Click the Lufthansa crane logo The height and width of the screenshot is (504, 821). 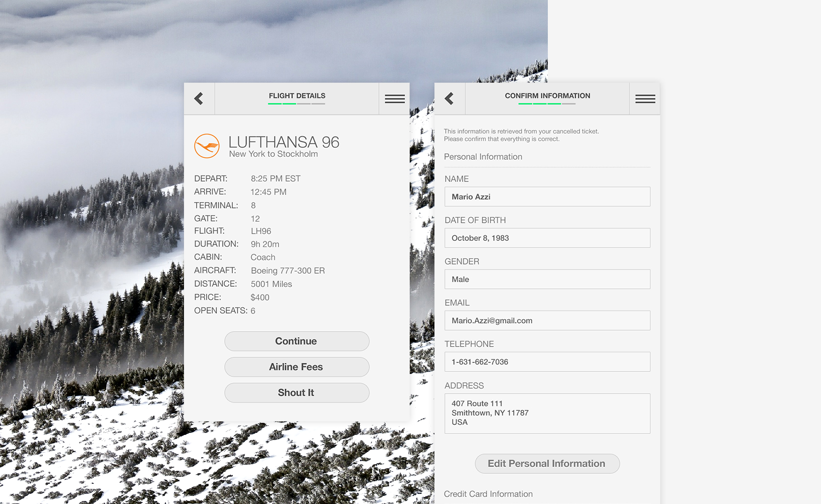click(x=207, y=146)
